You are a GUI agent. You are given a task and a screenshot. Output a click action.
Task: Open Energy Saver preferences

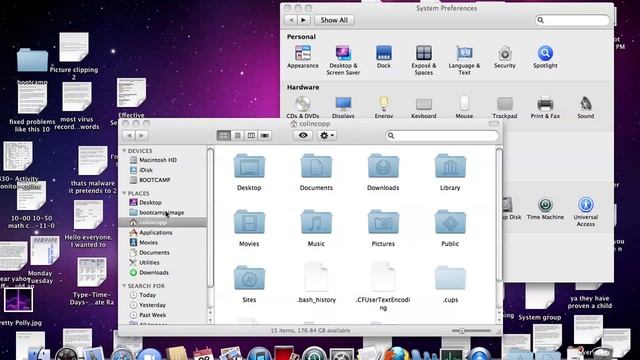click(x=383, y=107)
